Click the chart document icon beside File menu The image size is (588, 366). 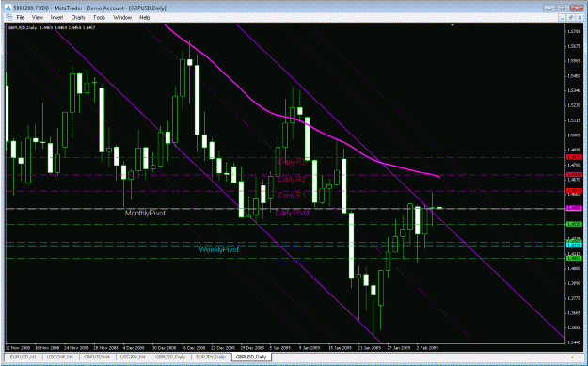tap(8, 18)
